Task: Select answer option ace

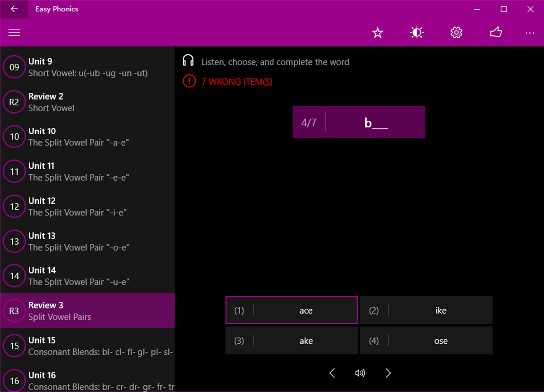Action: [291, 310]
